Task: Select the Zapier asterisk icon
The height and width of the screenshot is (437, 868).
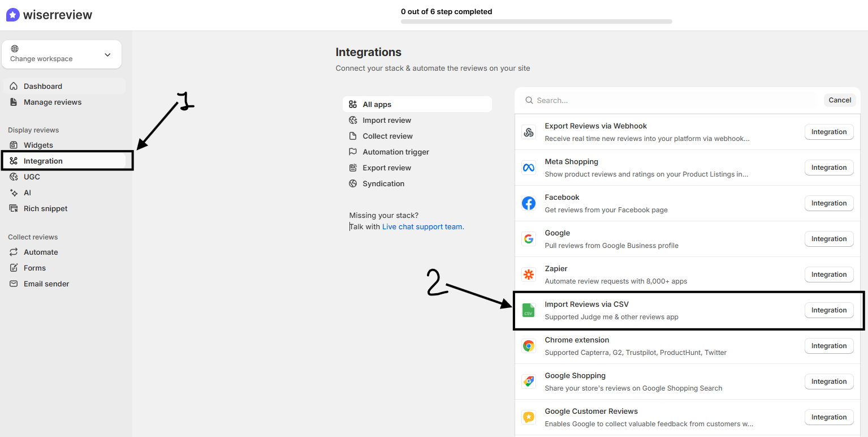Action: pyautogui.click(x=529, y=275)
